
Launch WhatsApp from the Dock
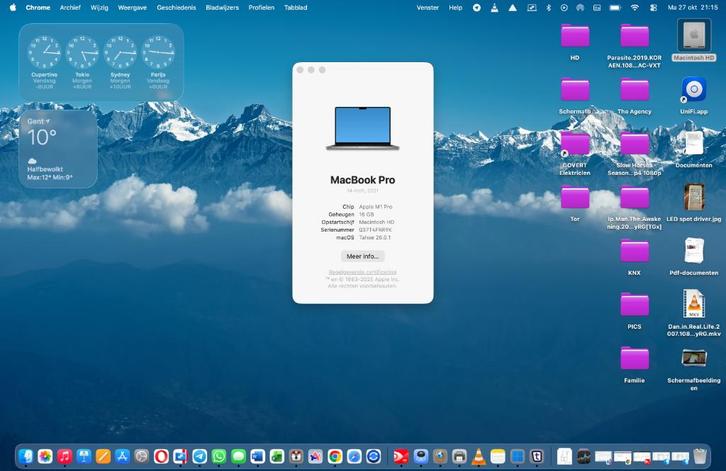tap(219, 456)
